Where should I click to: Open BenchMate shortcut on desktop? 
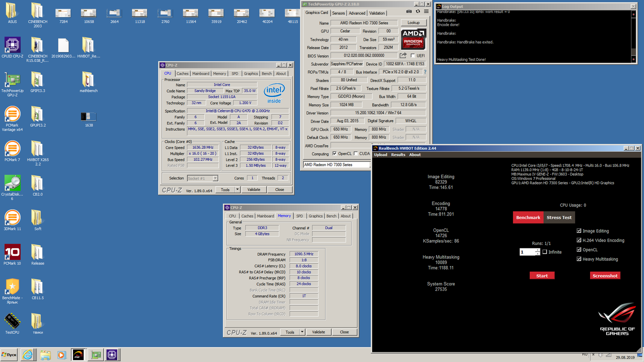[x=12, y=291]
